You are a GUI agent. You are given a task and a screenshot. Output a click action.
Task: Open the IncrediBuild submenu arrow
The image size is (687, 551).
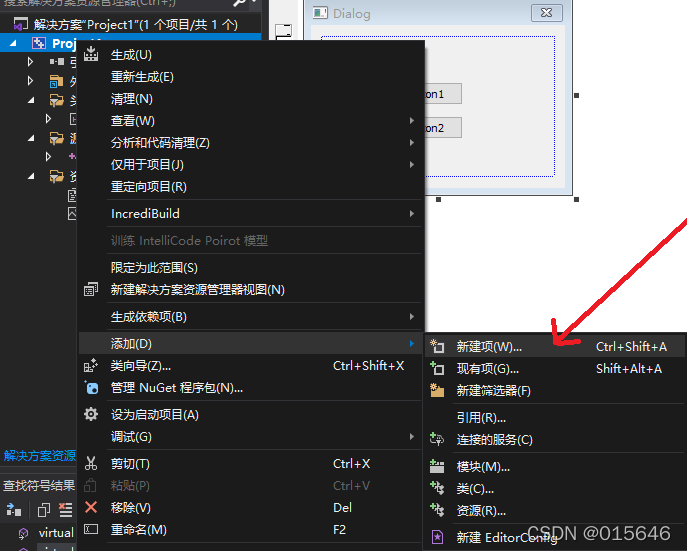(x=411, y=213)
